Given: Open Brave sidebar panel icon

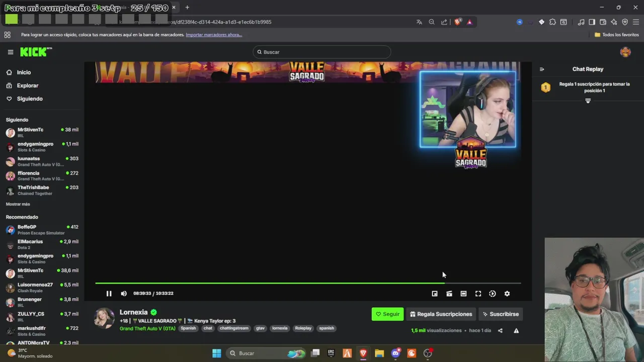Looking at the screenshot, I should click(592, 22).
